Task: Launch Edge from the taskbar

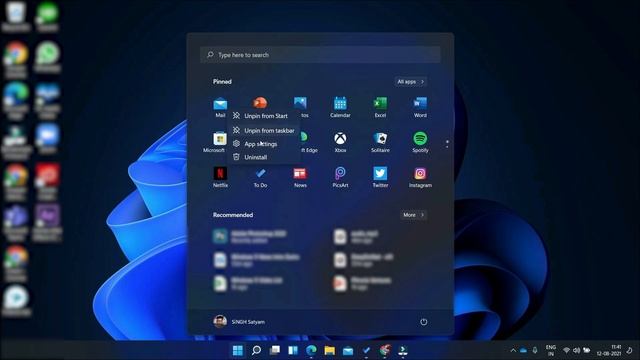Action: click(311, 350)
